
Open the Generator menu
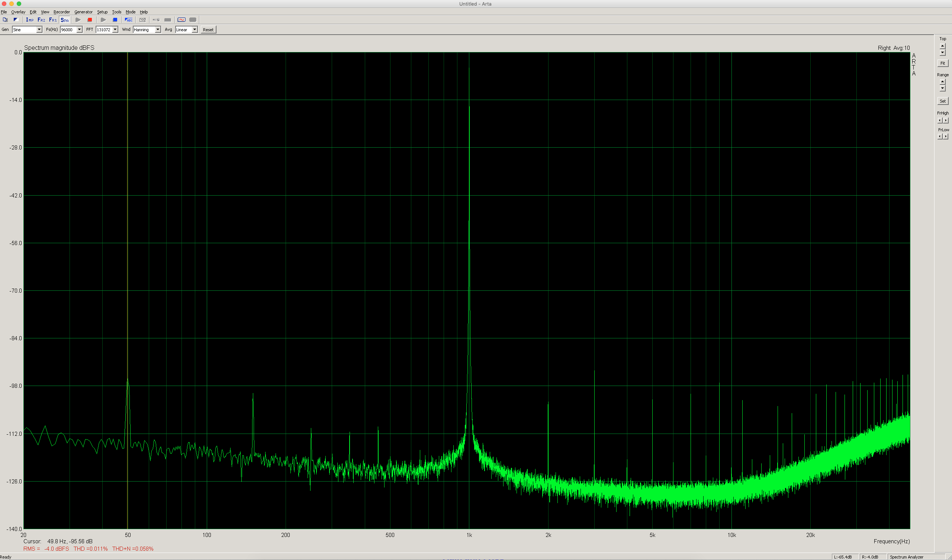(x=84, y=12)
